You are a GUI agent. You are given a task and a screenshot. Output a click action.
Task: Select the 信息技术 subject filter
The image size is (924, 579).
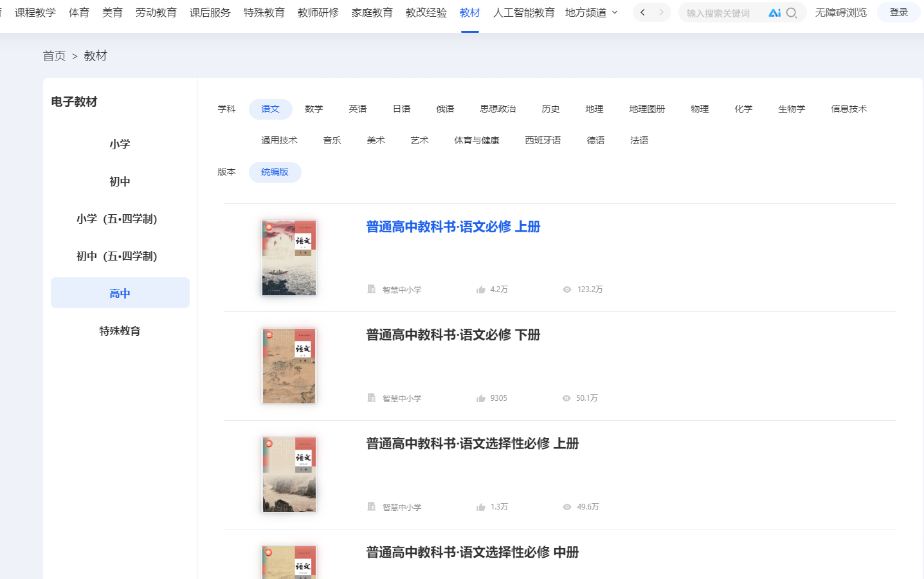849,109
